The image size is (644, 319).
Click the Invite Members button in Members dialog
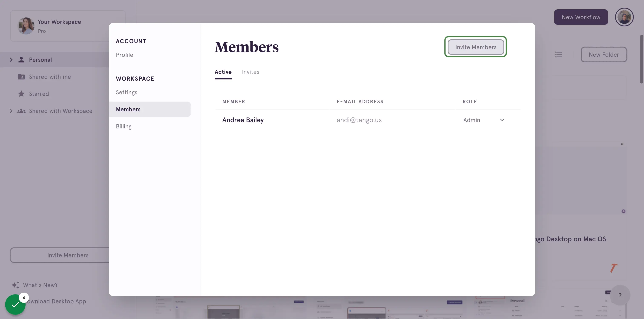476,47
